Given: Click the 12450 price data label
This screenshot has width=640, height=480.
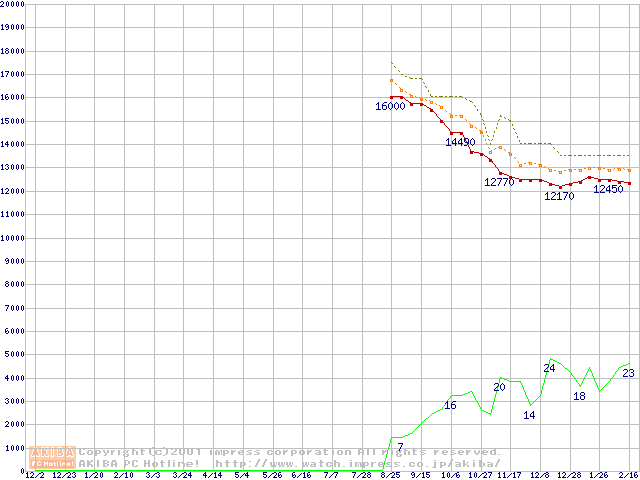Looking at the screenshot, I should coord(608,189).
